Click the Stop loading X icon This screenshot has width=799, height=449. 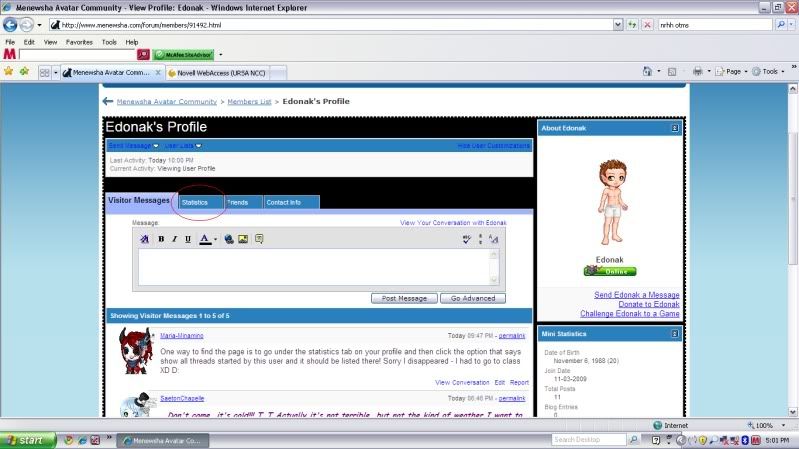pyautogui.click(x=647, y=24)
